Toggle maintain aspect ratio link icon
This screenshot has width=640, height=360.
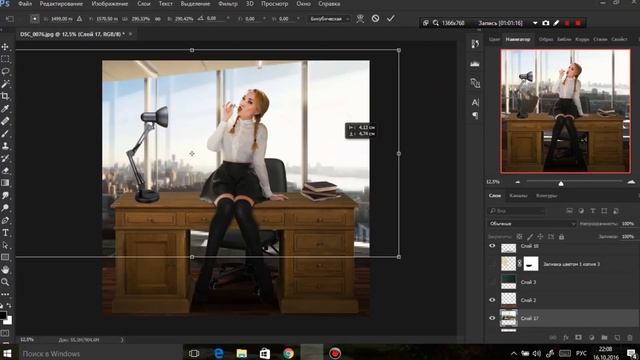pos(158,19)
